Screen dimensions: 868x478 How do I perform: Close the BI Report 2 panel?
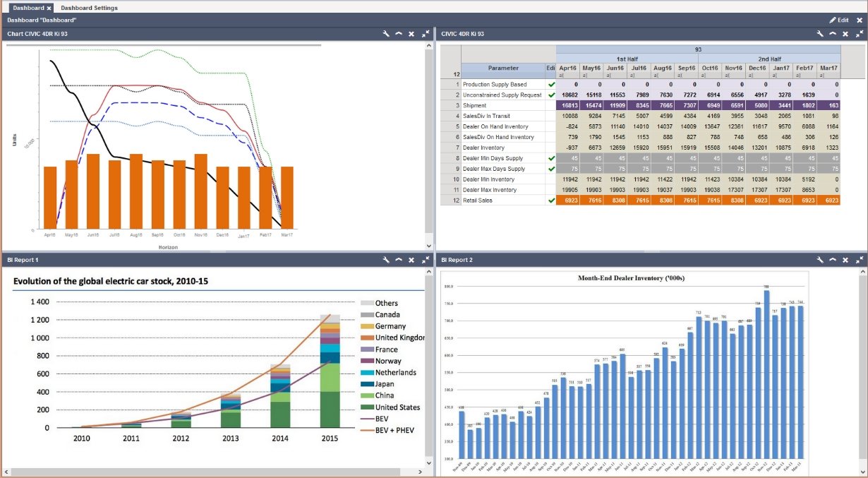pos(845,260)
